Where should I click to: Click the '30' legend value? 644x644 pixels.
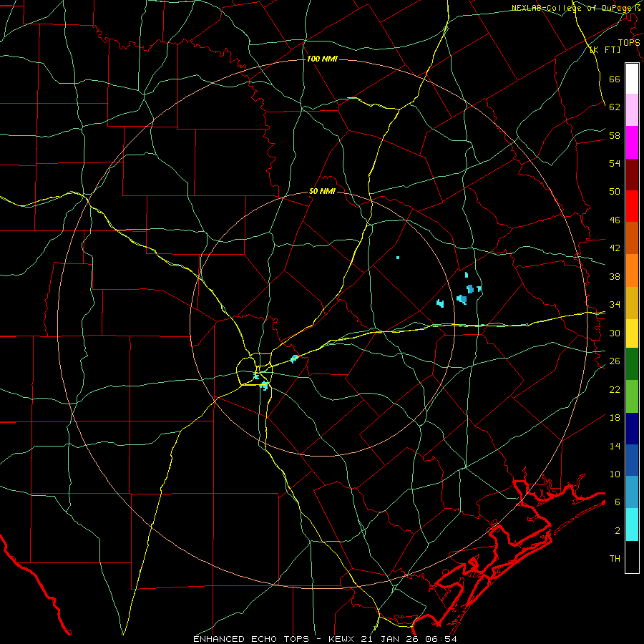click(x=615, y=333)
